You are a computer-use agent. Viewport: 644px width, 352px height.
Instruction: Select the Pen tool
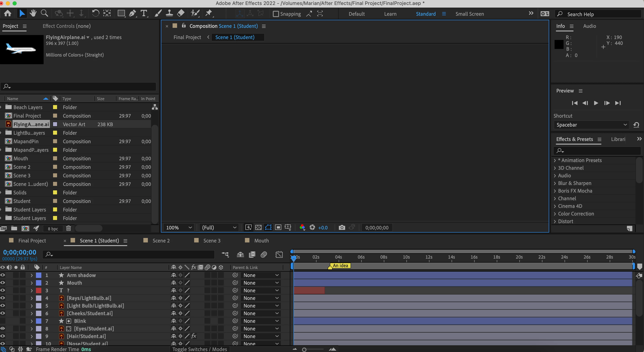point(133,13)
